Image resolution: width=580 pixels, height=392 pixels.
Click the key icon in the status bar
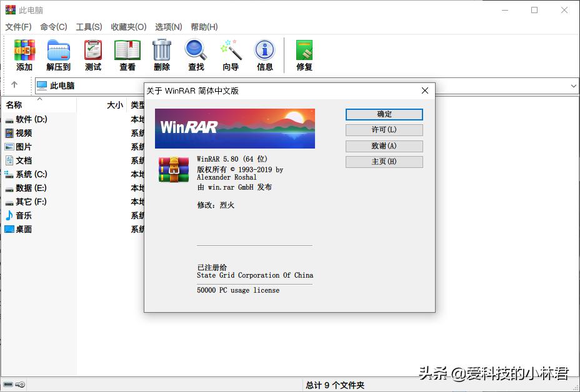coord(19,385)
